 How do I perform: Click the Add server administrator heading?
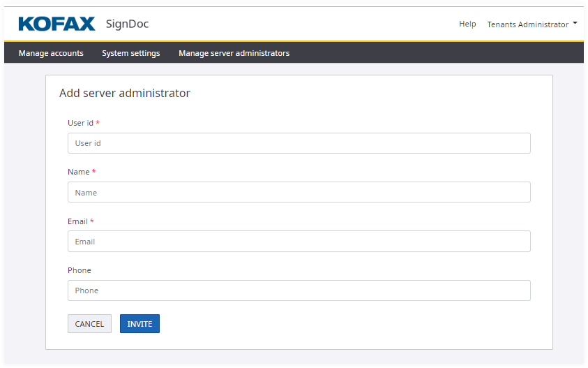[x=125, y=93]
